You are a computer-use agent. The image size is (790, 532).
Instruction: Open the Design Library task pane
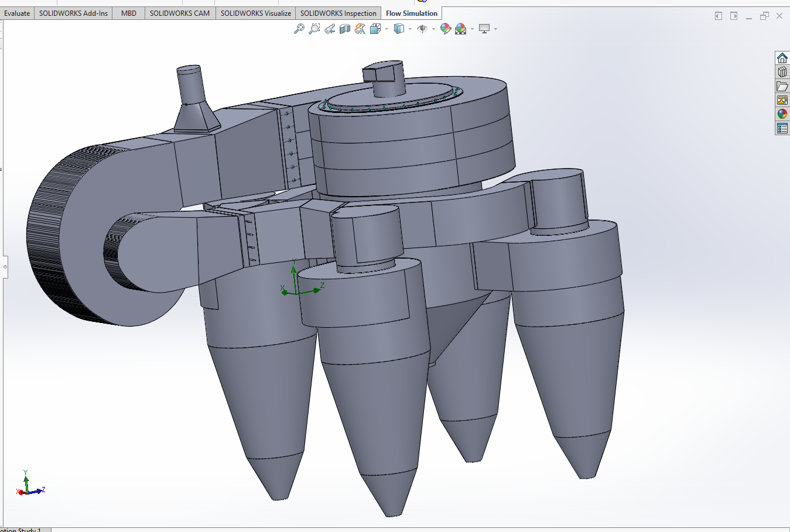[x=782, y=72]
